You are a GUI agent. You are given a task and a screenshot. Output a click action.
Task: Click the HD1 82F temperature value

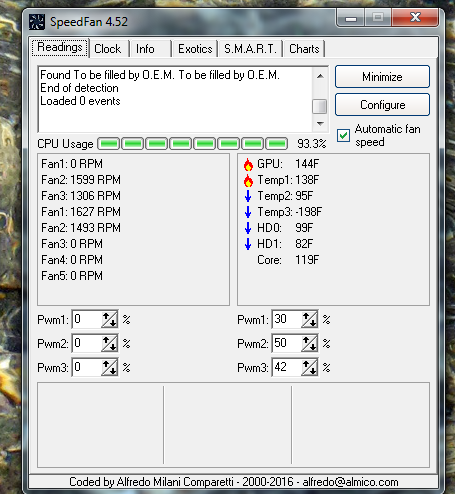304,244
